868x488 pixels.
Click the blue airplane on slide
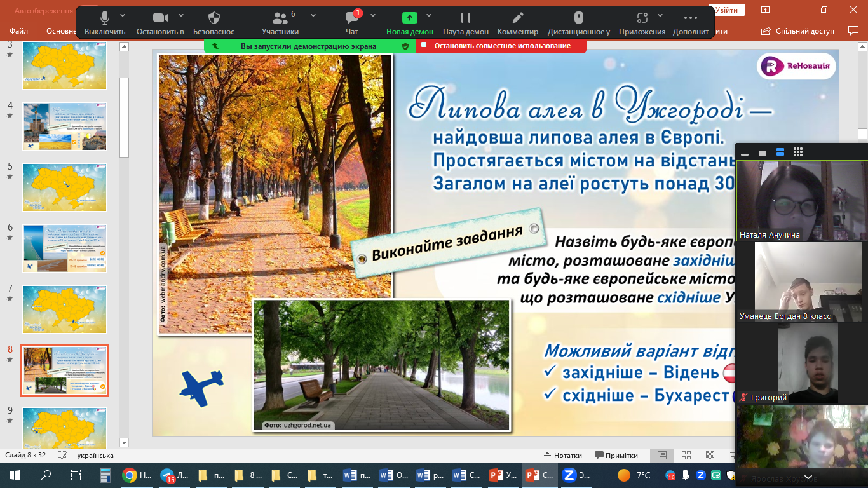(x=202, y=389)
